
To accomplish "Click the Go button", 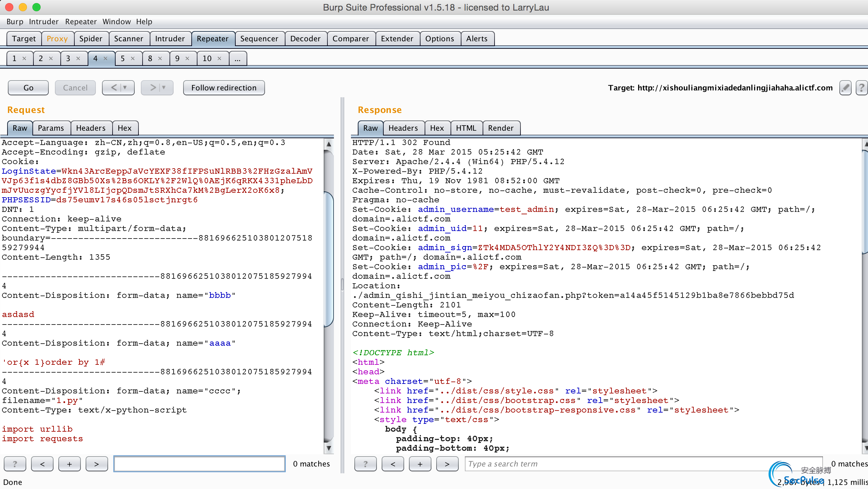I will click(28, 88).
